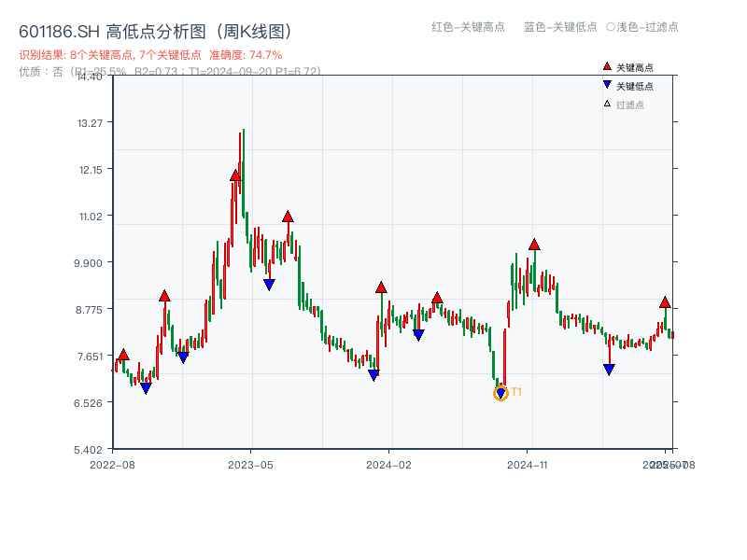
Task: Click the red triangle marker at the chart's right edge
Action: [x=663, y=303]
